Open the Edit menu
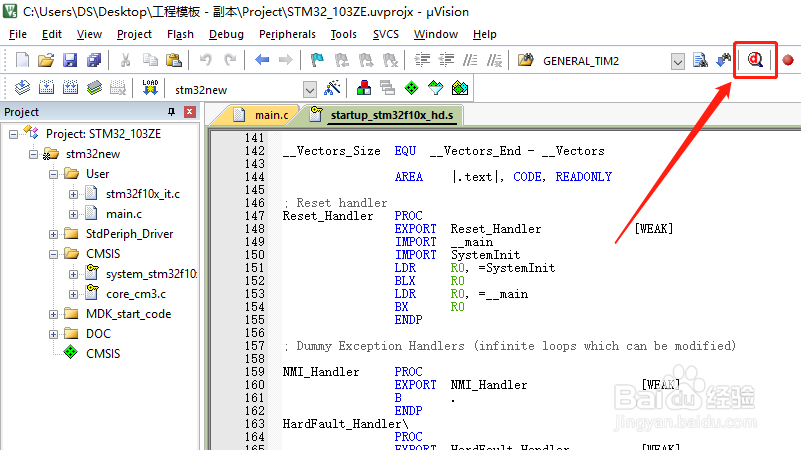 point(52,34)
